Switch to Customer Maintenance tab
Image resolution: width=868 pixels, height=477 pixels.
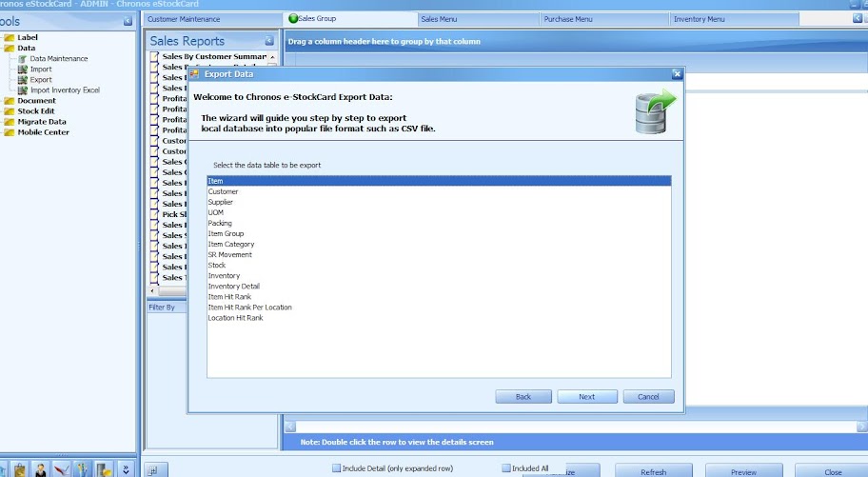[214, 19]
